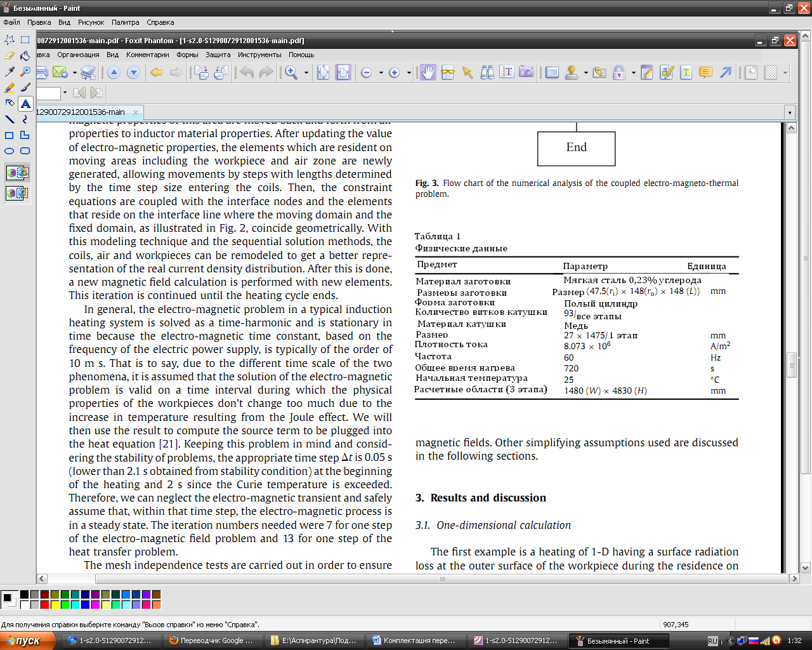The height and width of the screenshot is (650, 812).
Task: Open Paint's Палитра menu
Action: 126,22
